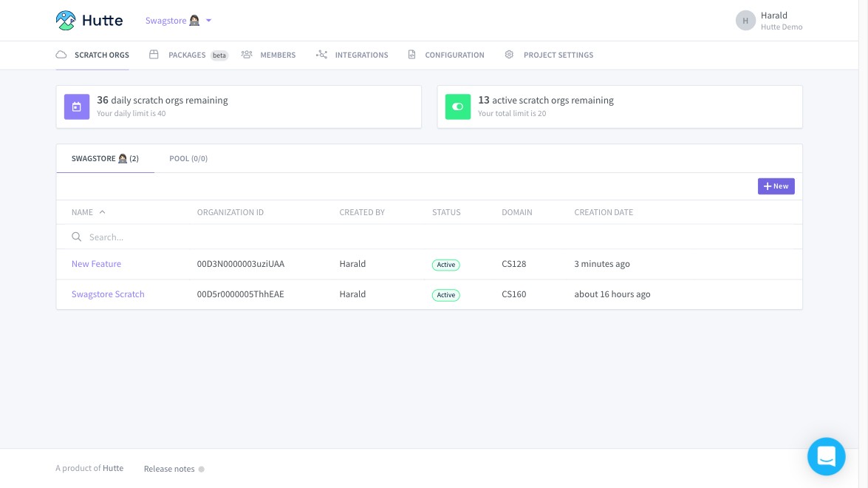The width and height of the screenshot is (868, 488).
Task: Open the Harald user menu
Action: 769,21
